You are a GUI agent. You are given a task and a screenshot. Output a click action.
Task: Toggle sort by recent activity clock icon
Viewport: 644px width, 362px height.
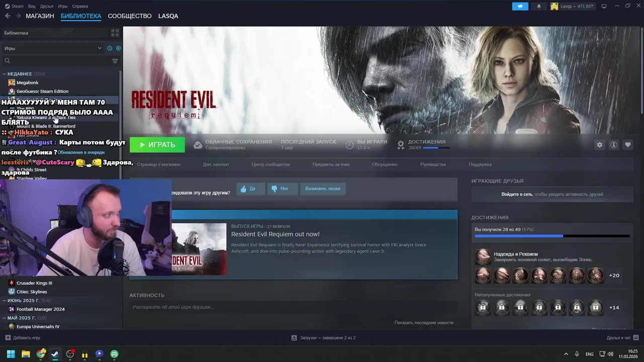pos(110,48)
